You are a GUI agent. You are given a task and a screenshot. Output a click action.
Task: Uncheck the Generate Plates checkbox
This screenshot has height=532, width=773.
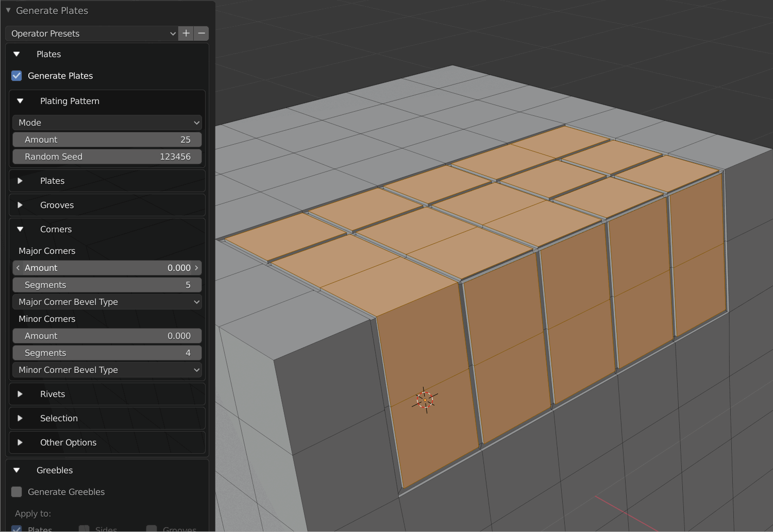(x=16, y=76)
